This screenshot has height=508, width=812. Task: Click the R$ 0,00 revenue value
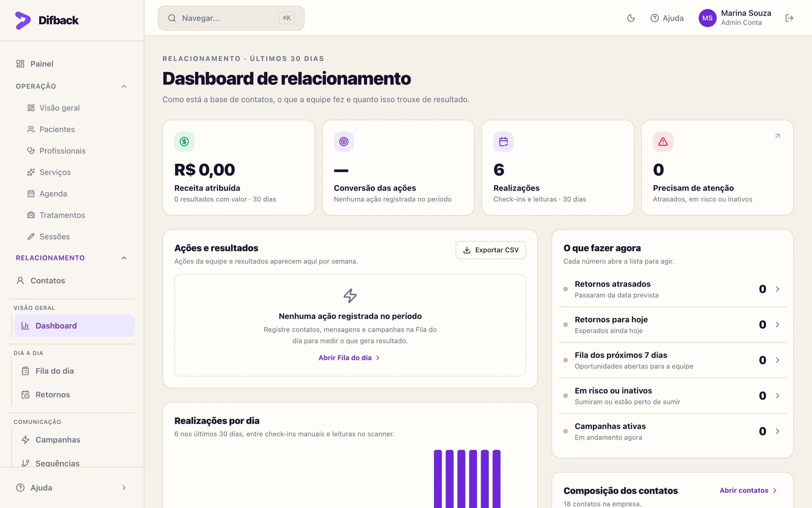coord(205,170)
